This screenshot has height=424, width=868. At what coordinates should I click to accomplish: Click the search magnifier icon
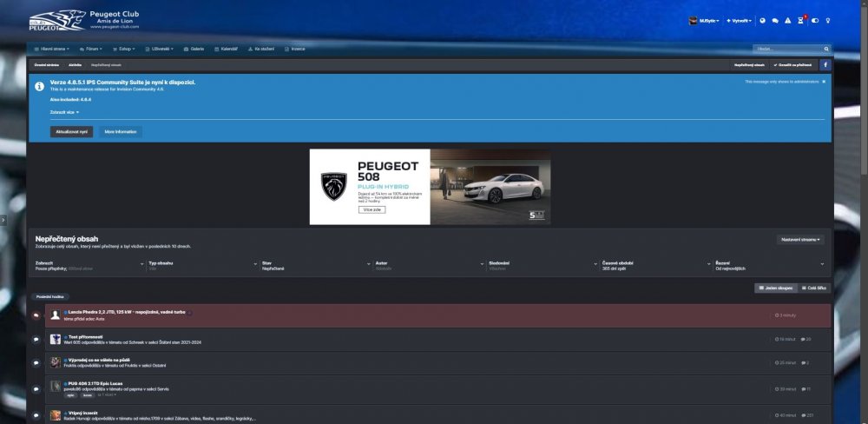(x=826, y=49)
